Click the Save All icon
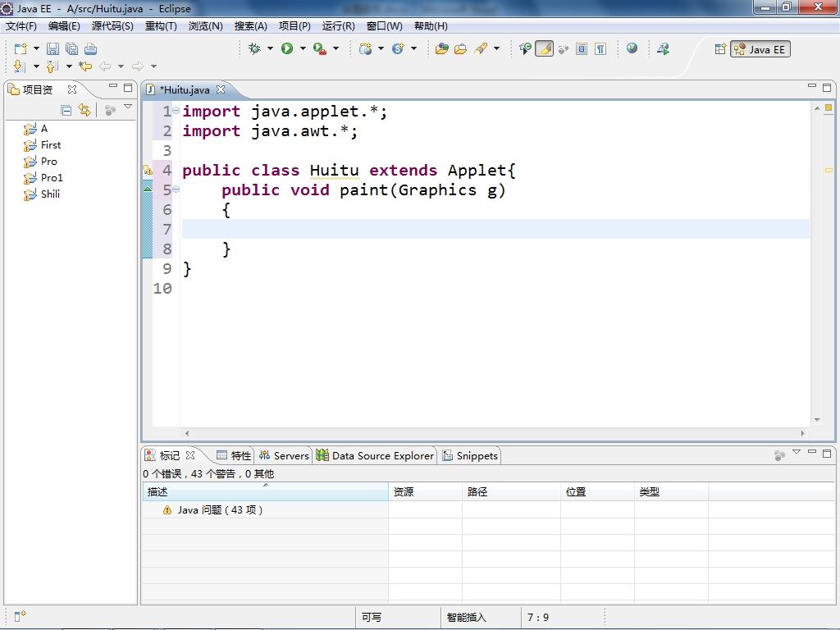 point(71,49)
